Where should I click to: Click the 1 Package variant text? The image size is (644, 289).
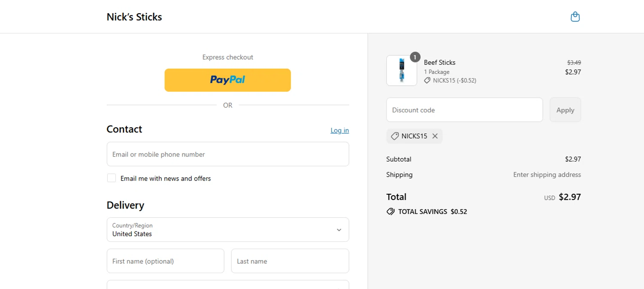(437, 72)
